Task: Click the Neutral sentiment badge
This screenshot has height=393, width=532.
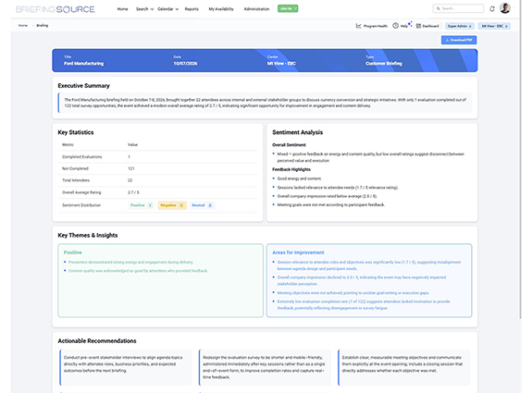Action: 202,205
